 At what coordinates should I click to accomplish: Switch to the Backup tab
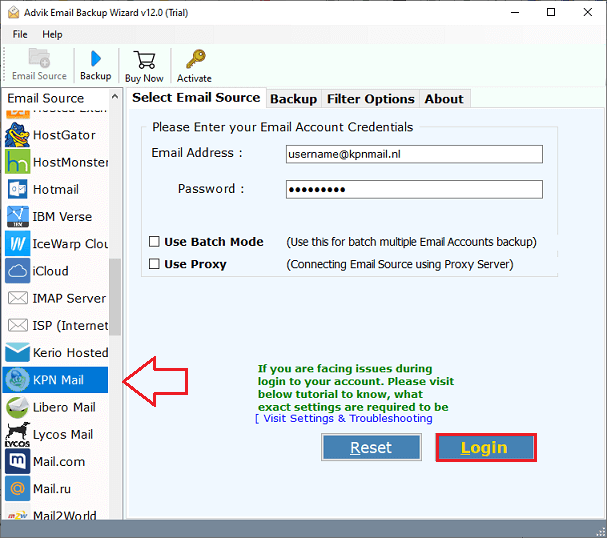293,99
